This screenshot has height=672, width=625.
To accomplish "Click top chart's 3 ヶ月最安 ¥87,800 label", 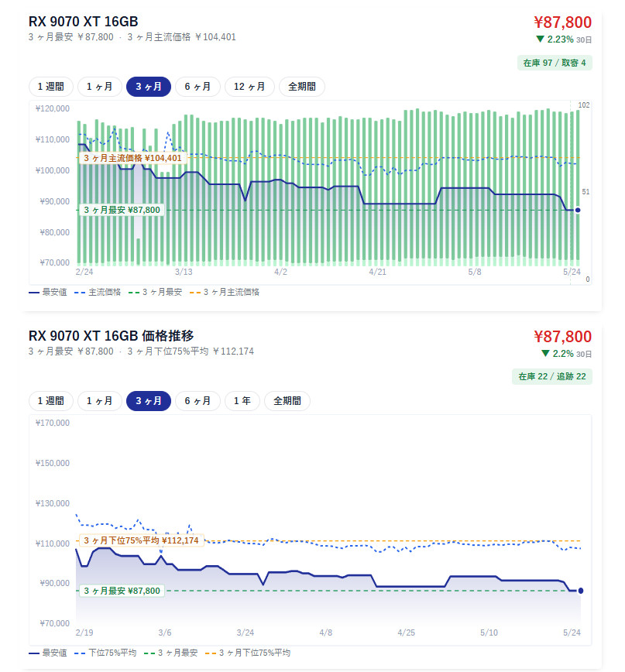I will [x=122, y=210].
